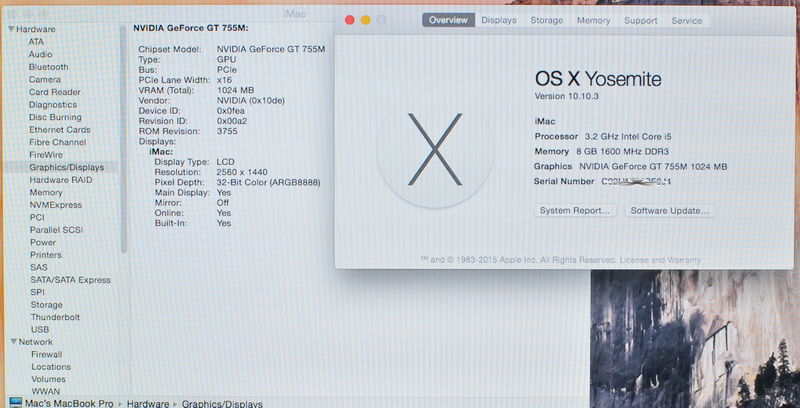Viewport: 800px width, 408px height.
Task: Click Graphics/Displays in path bar
Action: (x=222, y=404)
